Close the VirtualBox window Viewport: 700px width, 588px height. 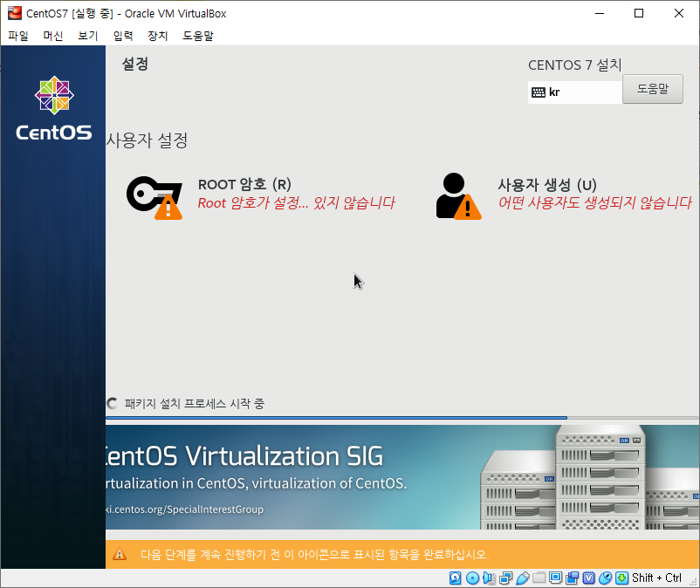[x=678, y=13]
